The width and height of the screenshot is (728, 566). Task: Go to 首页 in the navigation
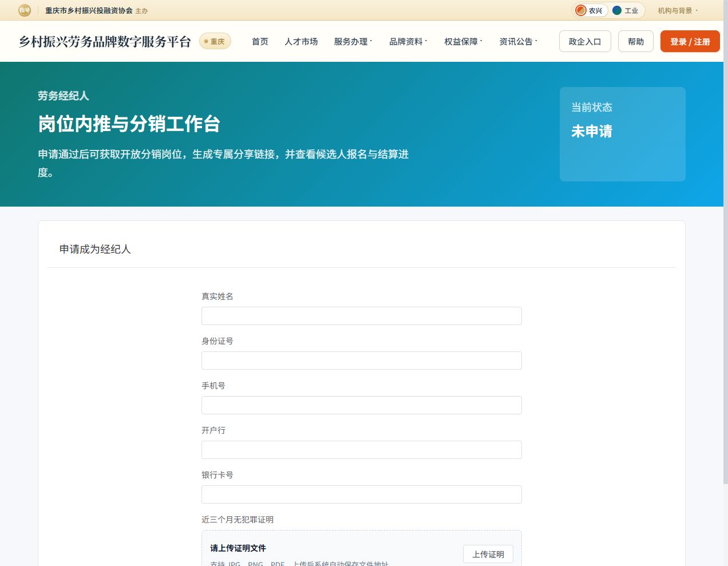point(260,41)
